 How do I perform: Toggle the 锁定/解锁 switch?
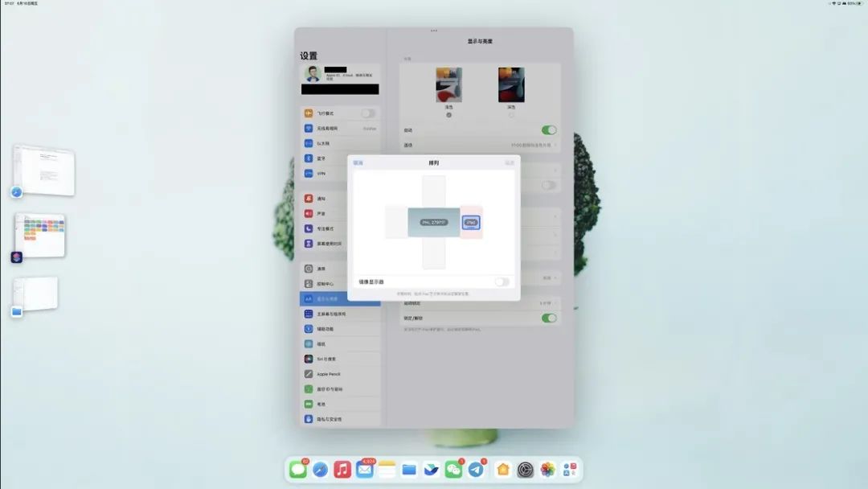pyautogui.click(x=549, y=318)
